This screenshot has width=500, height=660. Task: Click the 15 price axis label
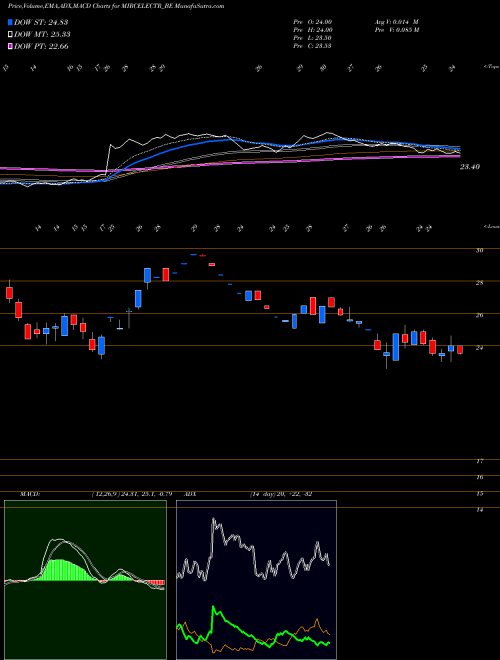coord(479,494)
